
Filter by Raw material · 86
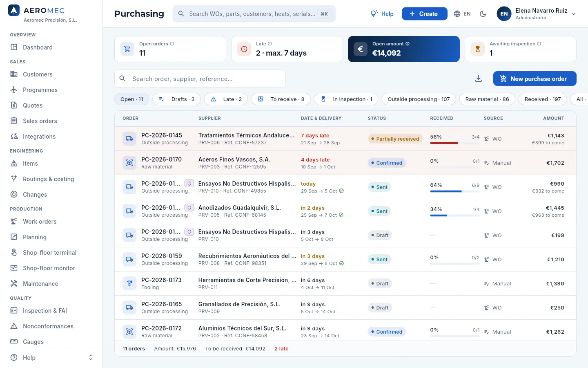(x=487, y=99)
